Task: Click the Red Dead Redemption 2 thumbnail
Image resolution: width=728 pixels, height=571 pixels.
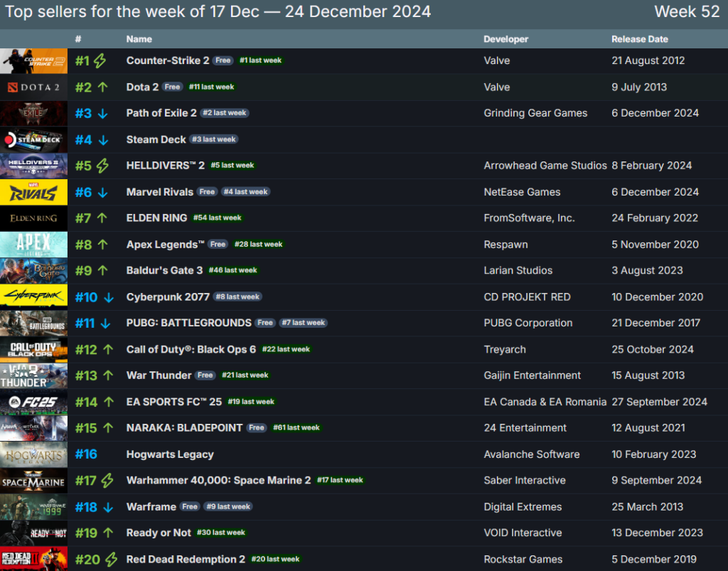Action: (33, 559)
